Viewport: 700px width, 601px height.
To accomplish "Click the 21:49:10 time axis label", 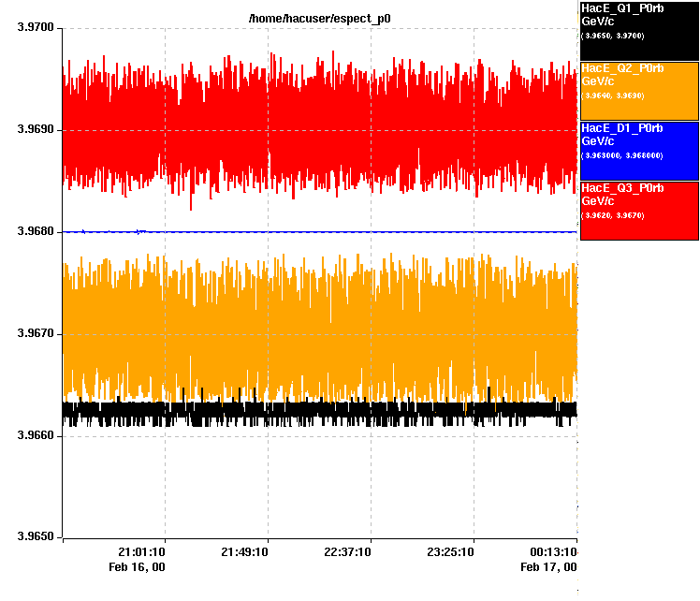I will click(x=246, y=552).
